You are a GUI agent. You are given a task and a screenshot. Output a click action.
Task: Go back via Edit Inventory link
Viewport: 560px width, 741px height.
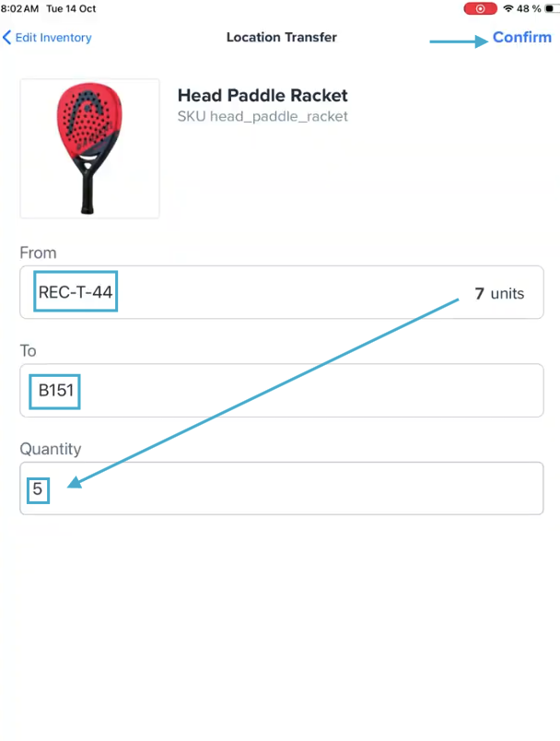52,38
